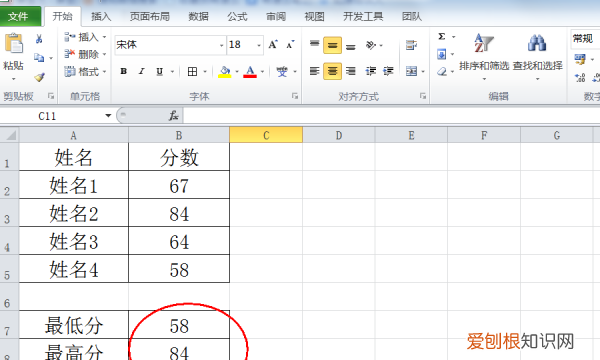600x360 pixels.
Task: Click the phonetic guide 文 icon
Action: [282, 72]
